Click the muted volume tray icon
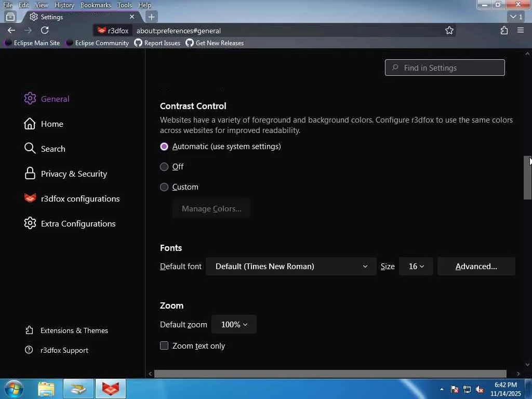 click(x=480, y=390)
